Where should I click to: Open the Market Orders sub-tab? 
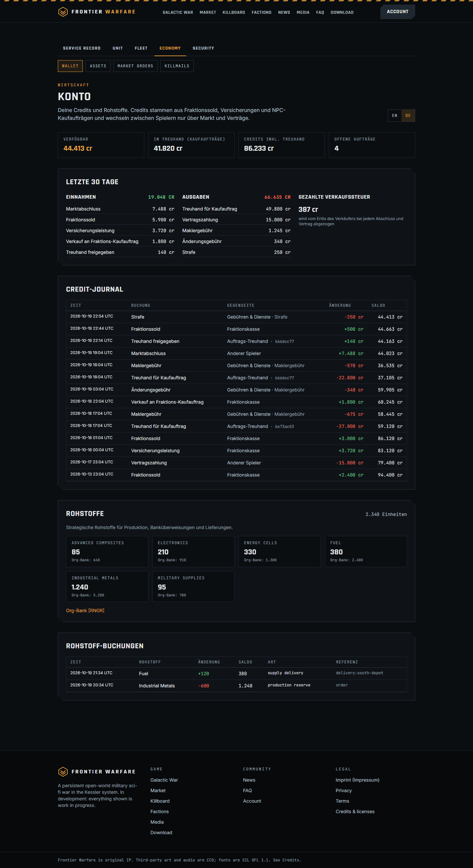pyautogui.click(x=135, y=66)
